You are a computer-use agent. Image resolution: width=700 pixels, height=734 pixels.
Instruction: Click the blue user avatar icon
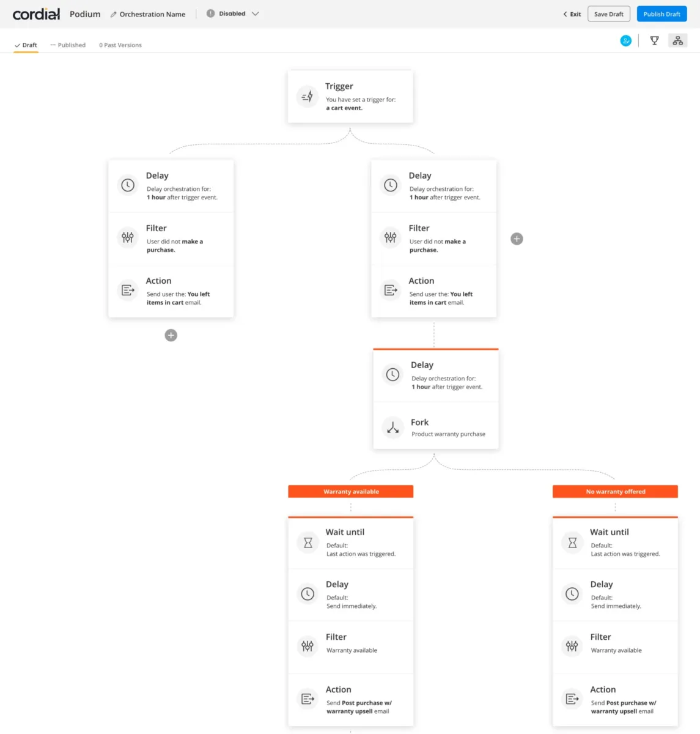click(625, 40)
